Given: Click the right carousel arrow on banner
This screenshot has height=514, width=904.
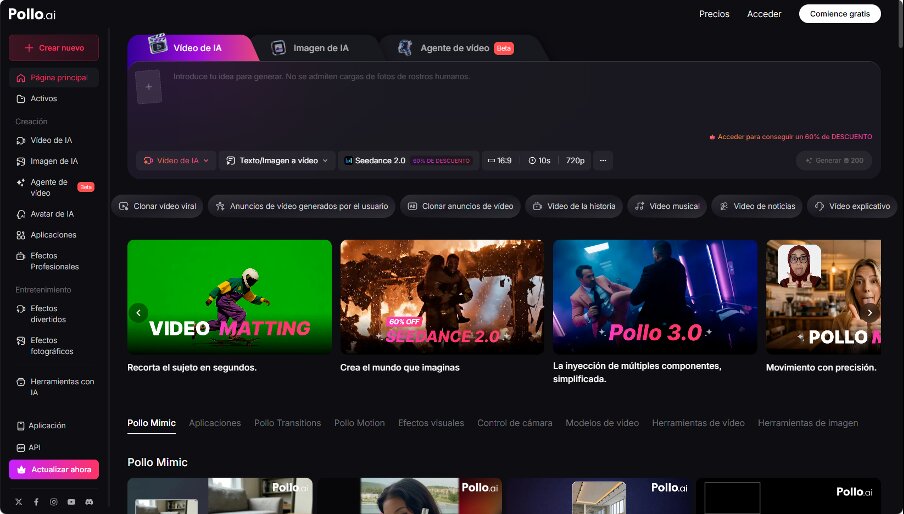Looking at the screenshot, I should pos(869,312).
